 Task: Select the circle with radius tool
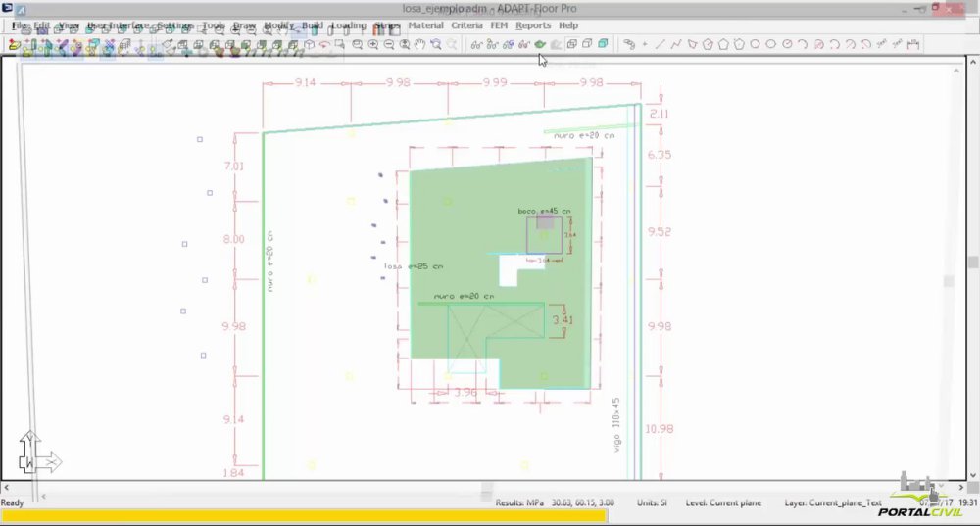pyautogui.click(x=787, y=44)
